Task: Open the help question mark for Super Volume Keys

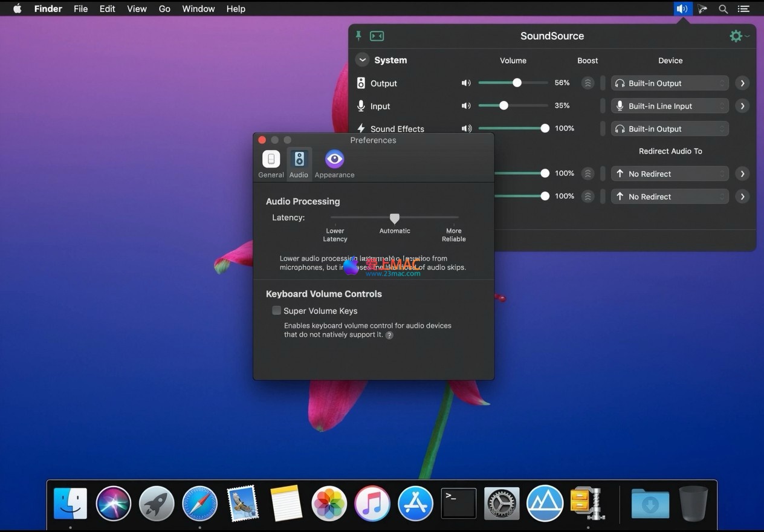Action: pyautogui.click(x=389, y=335)
